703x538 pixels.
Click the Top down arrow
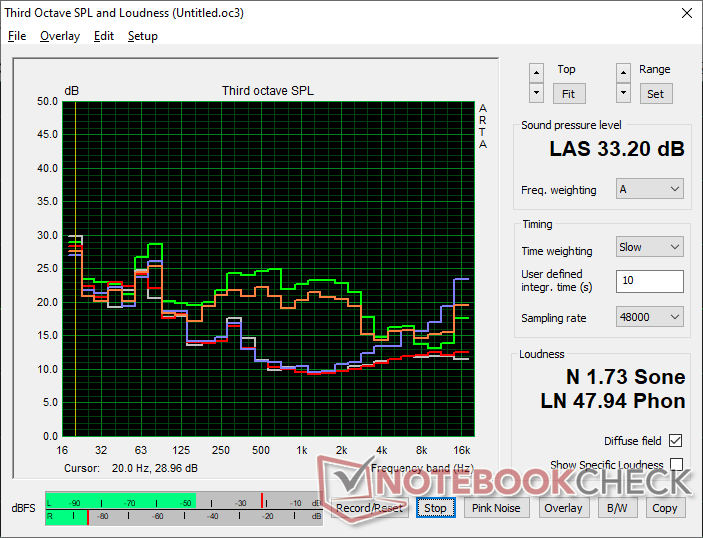point(537,92)
